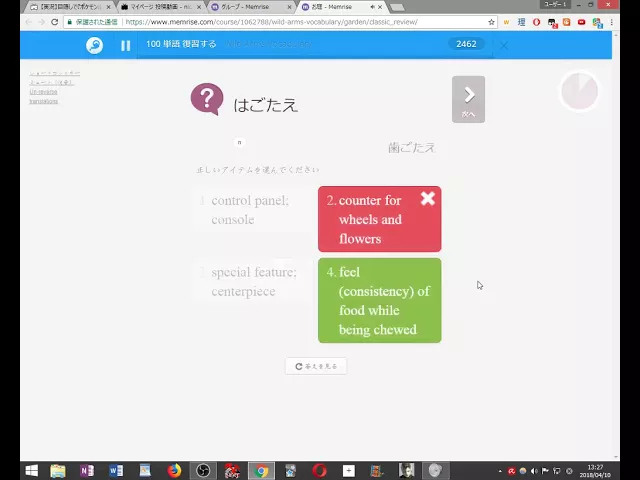The image size is (640, 480).
Task: Close the review session with X
Action: pos(504,45)
